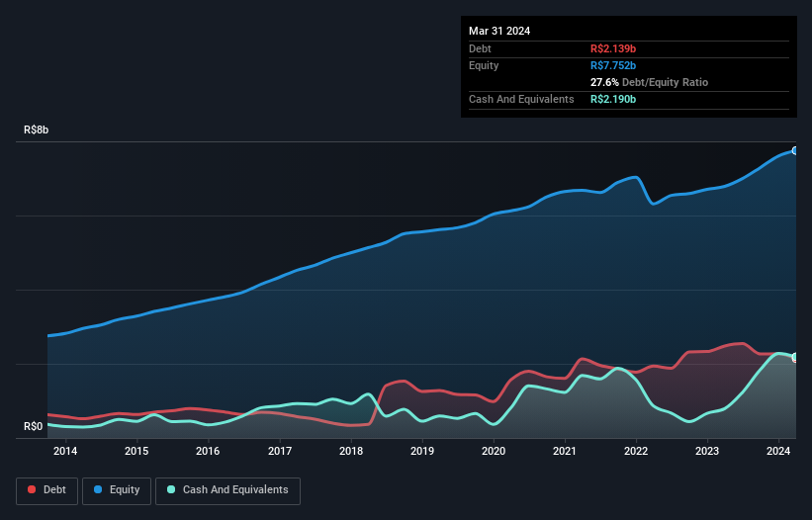
Task: Select the 2016 label on the x-axis
Action: 208,452
